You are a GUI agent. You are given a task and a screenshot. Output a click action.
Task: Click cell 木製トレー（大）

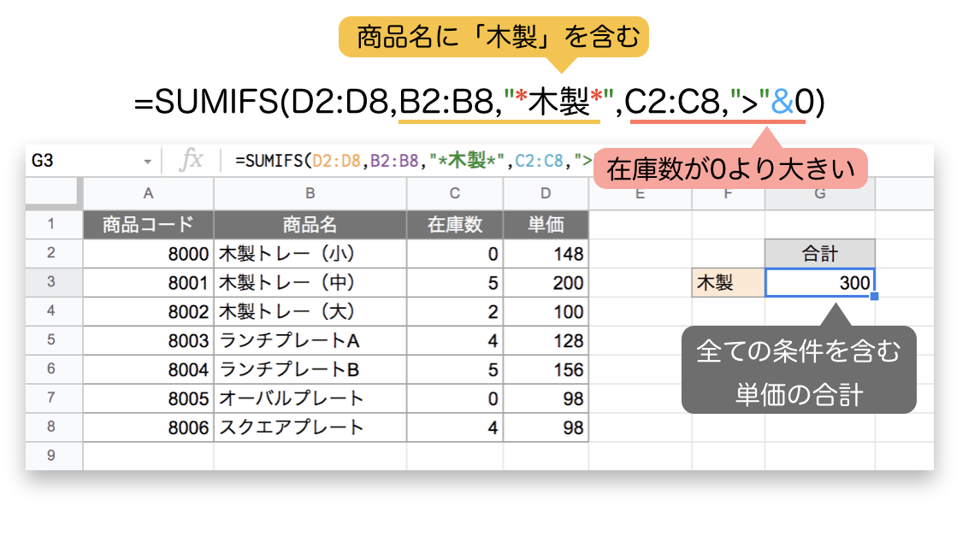pos(310,312)
